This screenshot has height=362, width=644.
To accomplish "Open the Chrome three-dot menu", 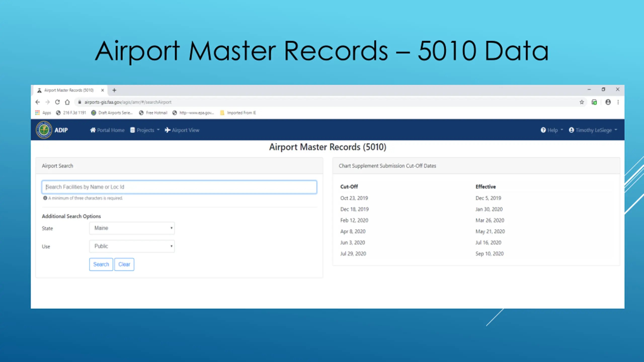I will 618,102.
